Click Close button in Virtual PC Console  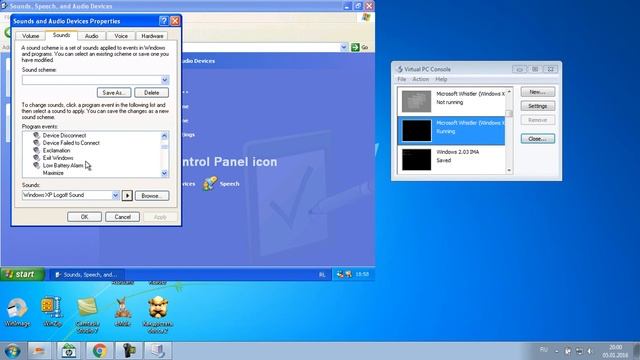tap(538, 139)
